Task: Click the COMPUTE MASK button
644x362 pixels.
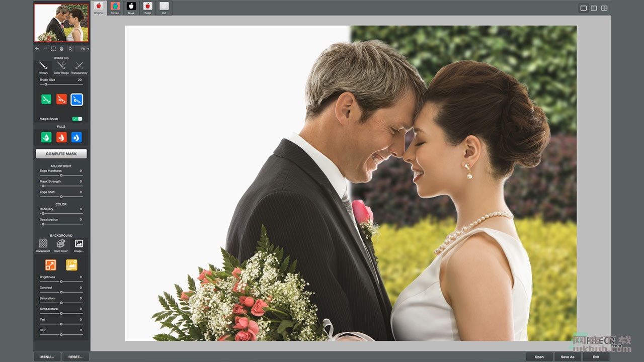Action: [61, 154]
